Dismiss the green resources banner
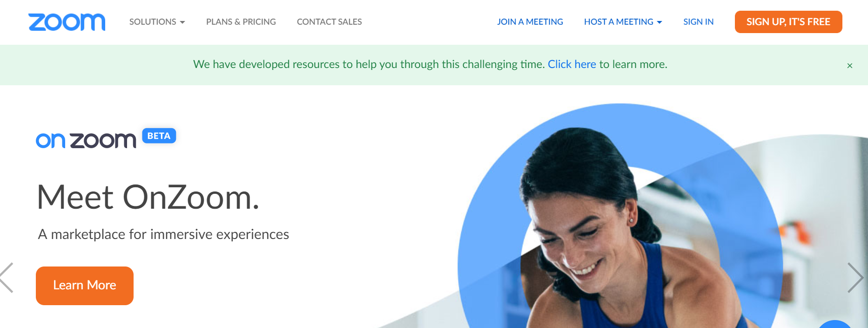868x328 pixels. [849, 66]
